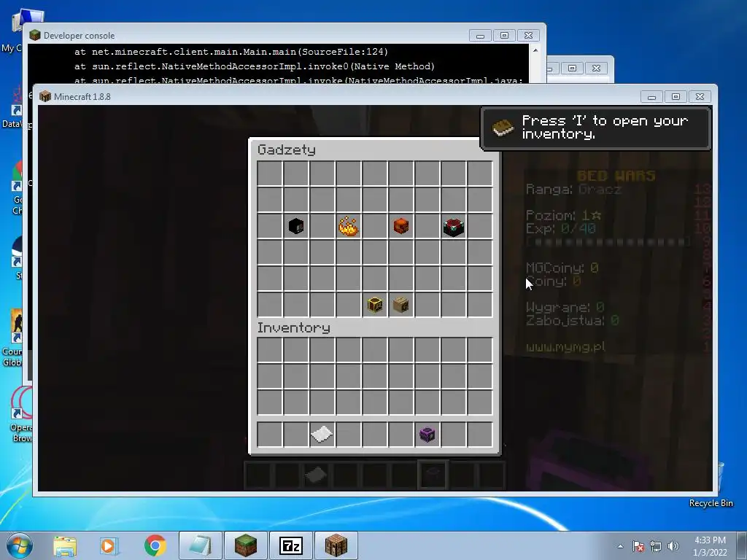747x560 pixels.
Task: Show hidden tray icons arrow
Action: click(x=620, y=546)
